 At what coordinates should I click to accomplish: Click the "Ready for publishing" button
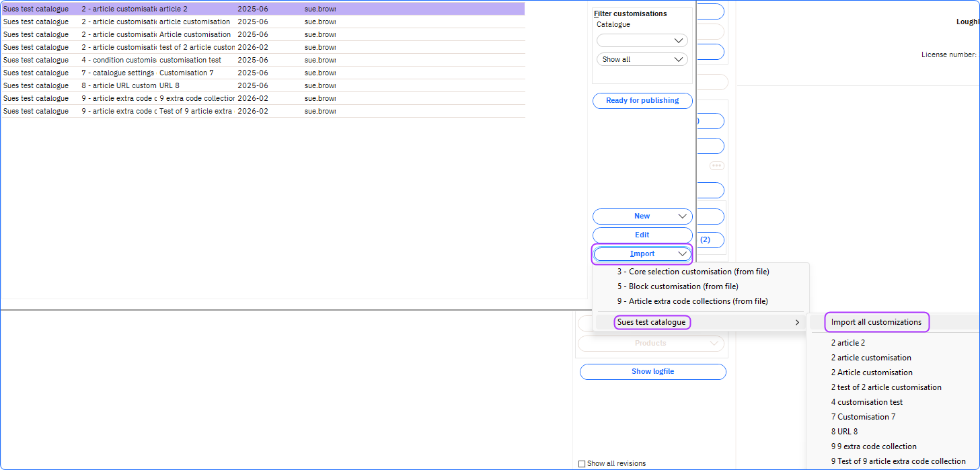pos(642,100)
